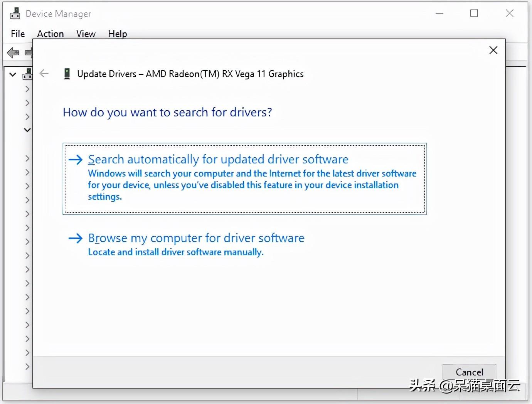Close the Device Manager window
This screenshot has height=404, width=532.
[509, 13]
